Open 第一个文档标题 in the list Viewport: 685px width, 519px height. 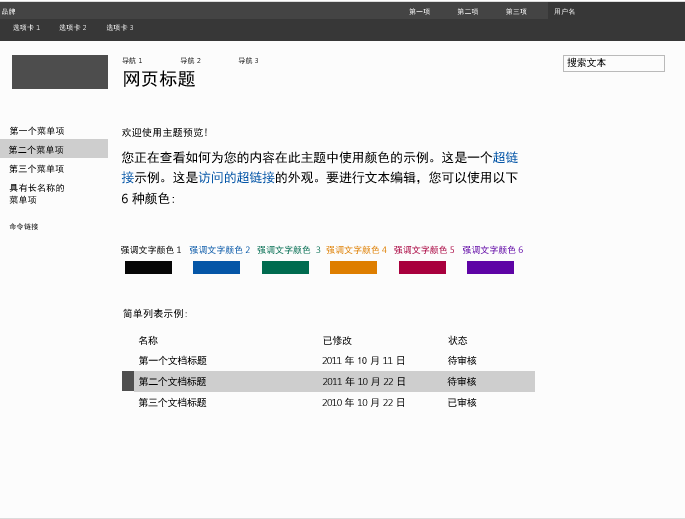point(173,360)
